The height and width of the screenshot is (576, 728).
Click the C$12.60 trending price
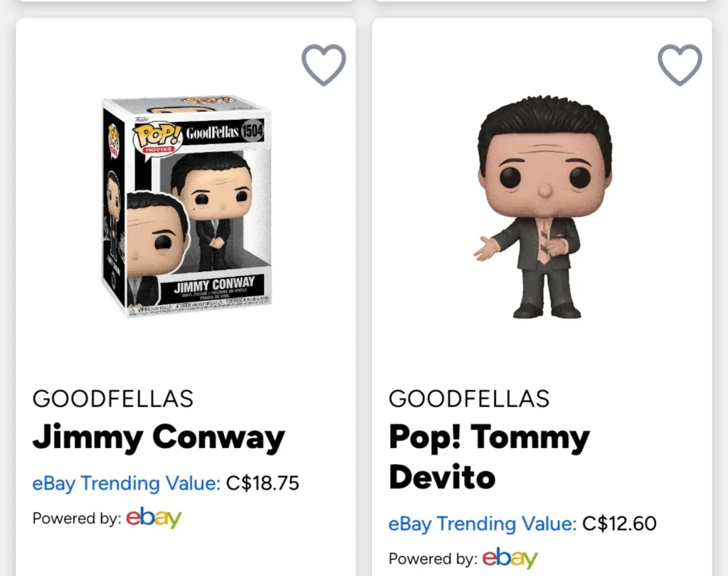(x=619, y=523)
